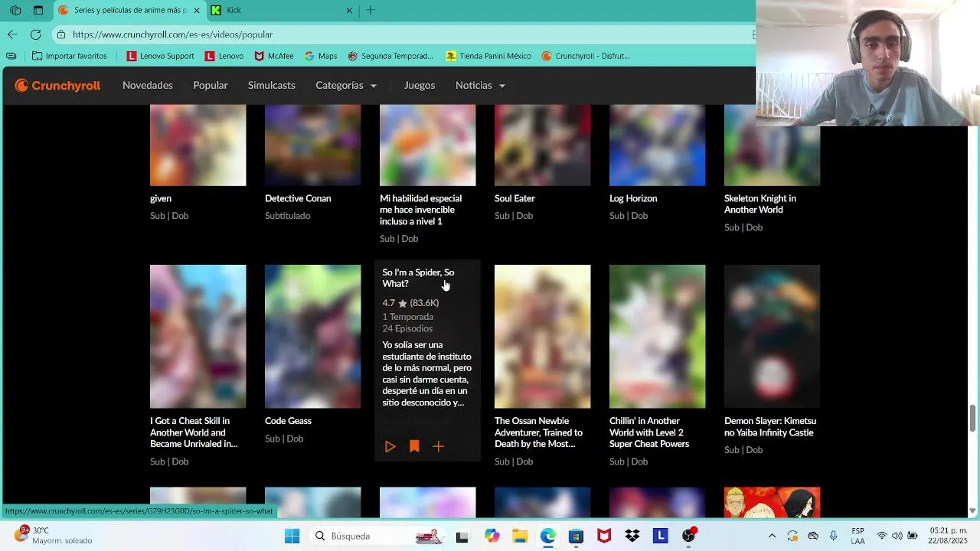Open the microphone tray icon

(x=834, y=536)
